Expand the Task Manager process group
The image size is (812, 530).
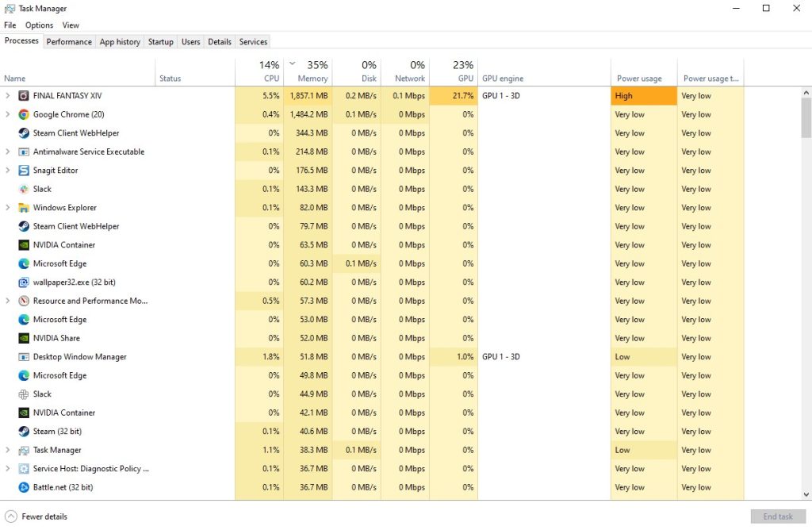8,450
